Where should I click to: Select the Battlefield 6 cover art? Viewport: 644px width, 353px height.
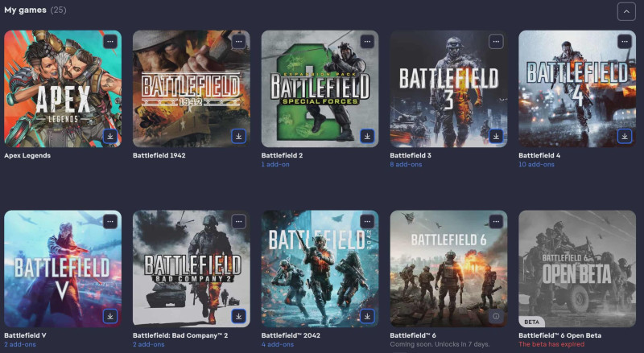(448, 269)
